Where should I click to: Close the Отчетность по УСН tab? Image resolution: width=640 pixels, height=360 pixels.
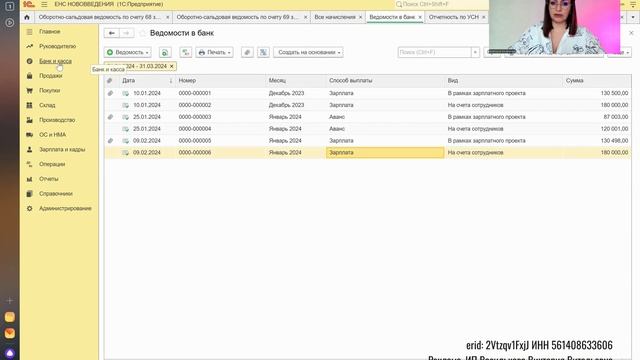[484, 17]
